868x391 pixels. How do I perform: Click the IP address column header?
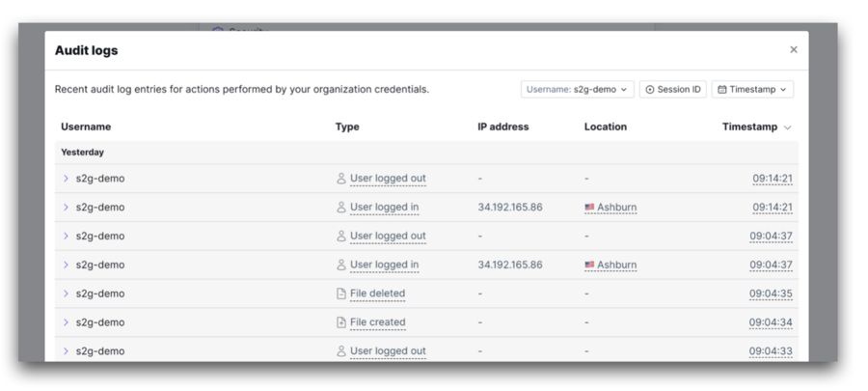503,126
